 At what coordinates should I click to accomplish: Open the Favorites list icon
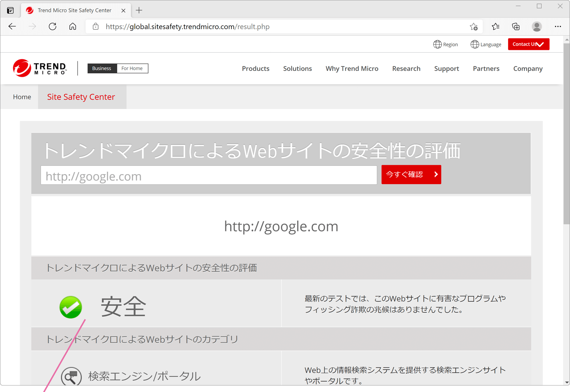pyautogui.click(x=496, y=27)
